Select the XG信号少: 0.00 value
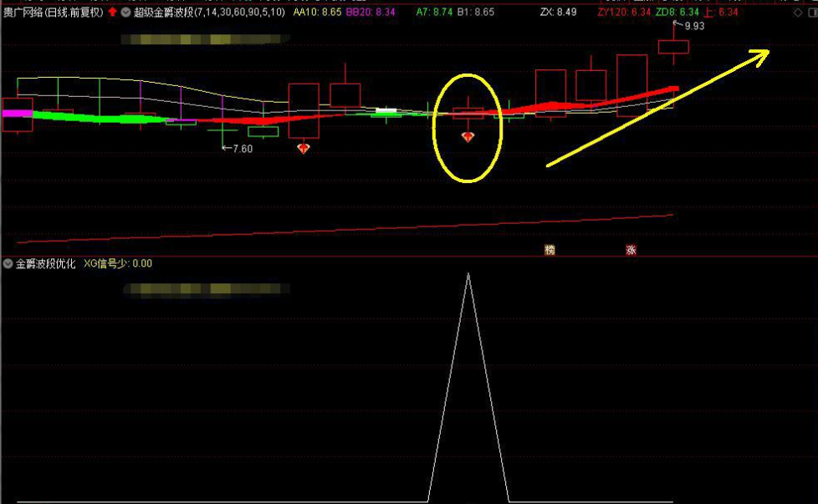 pos(118,264)
